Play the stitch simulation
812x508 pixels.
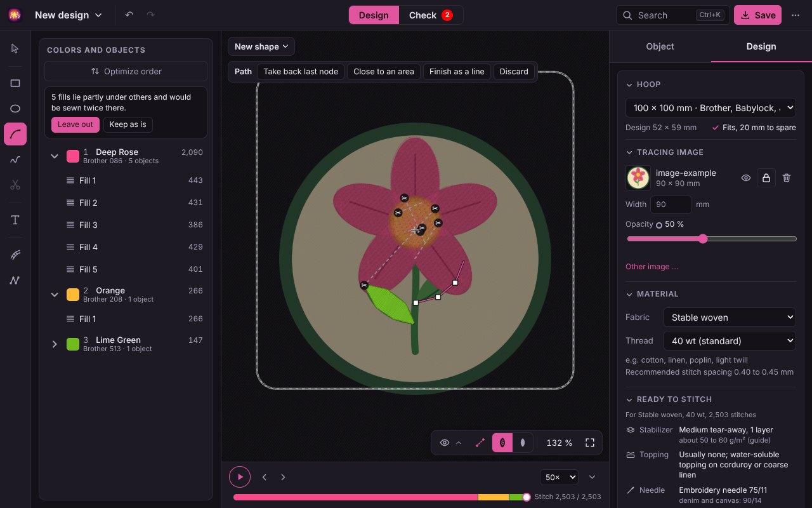[x=240, y=477]
